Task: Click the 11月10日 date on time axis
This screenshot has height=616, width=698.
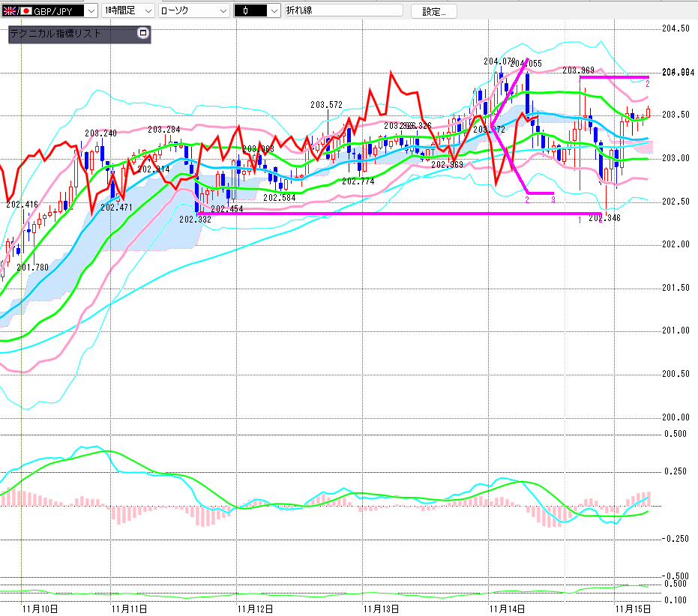Action: [x=40, y=607]
